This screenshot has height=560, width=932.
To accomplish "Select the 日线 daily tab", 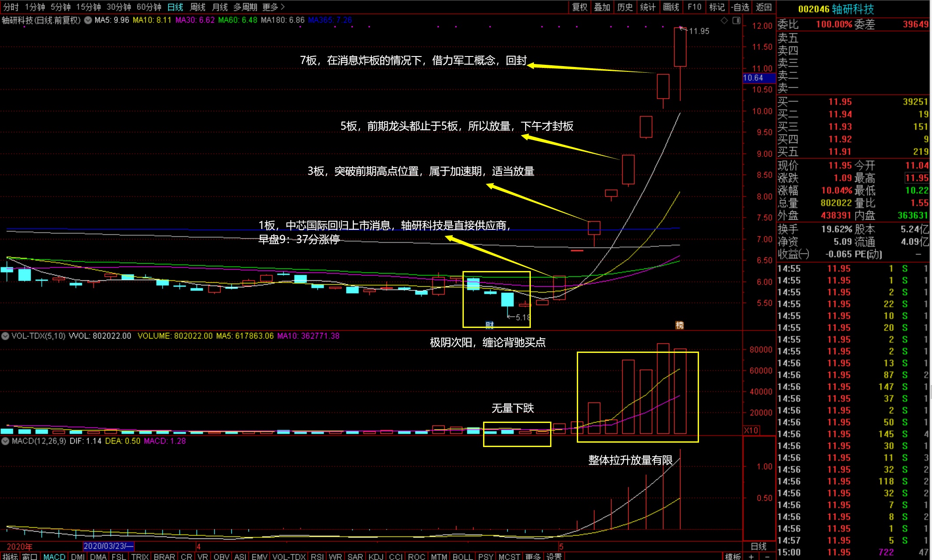I will point(175,7).
